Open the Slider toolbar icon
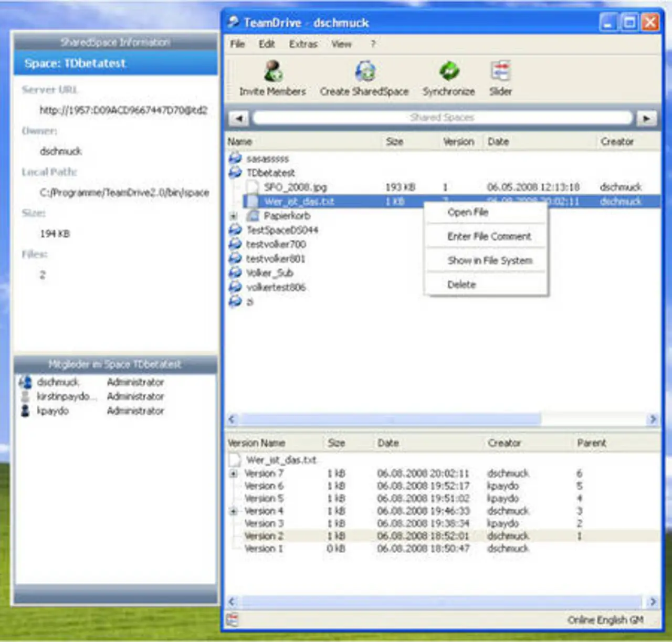The image size is (672, 642). [x=500, y=71]
